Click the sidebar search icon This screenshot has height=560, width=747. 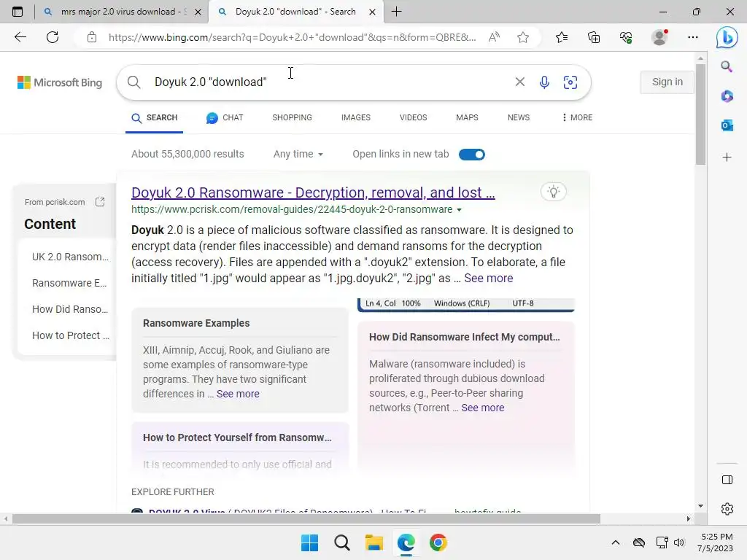tap(727, 66)
